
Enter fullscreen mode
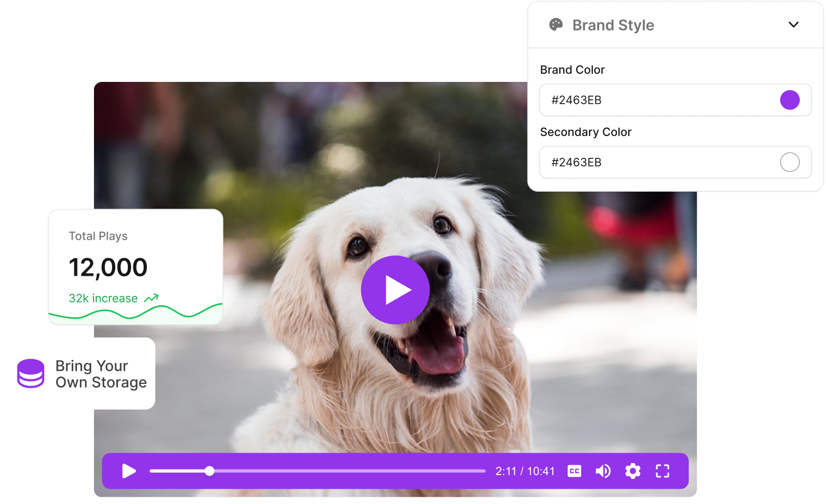(x=662, y=471)
